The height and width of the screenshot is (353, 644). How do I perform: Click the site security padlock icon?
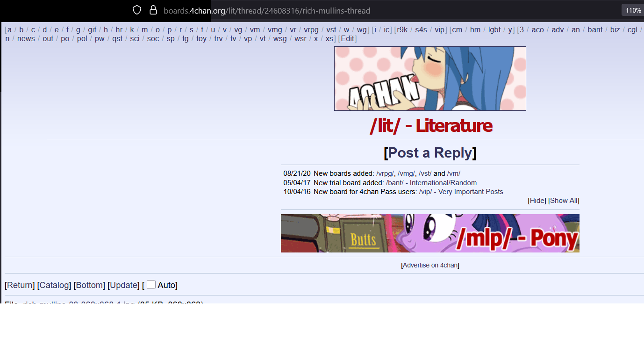click(153, 10)
